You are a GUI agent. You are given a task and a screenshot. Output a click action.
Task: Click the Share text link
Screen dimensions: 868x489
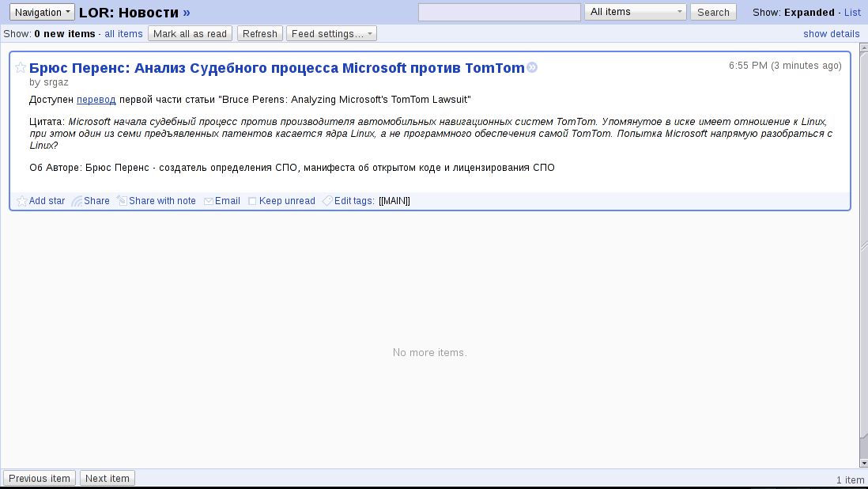click(97, 201)
